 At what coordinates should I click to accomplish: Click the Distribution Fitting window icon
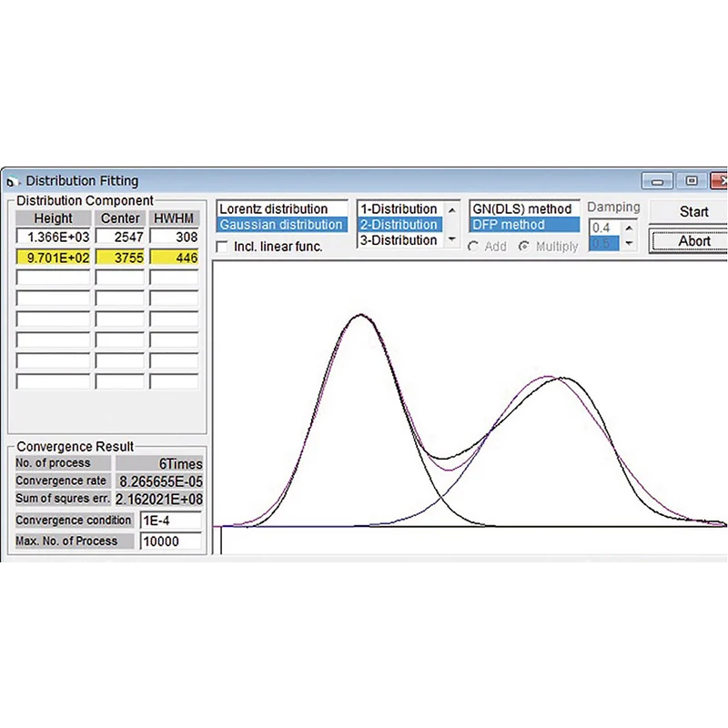tap(13, 181)
